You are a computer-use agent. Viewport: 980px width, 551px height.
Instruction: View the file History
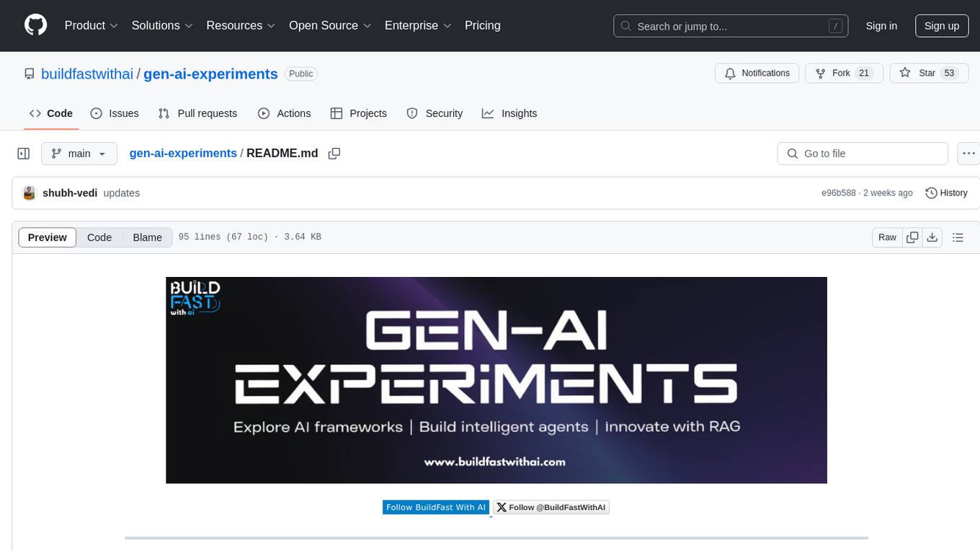pyautogui.click(x=946, y=193)
